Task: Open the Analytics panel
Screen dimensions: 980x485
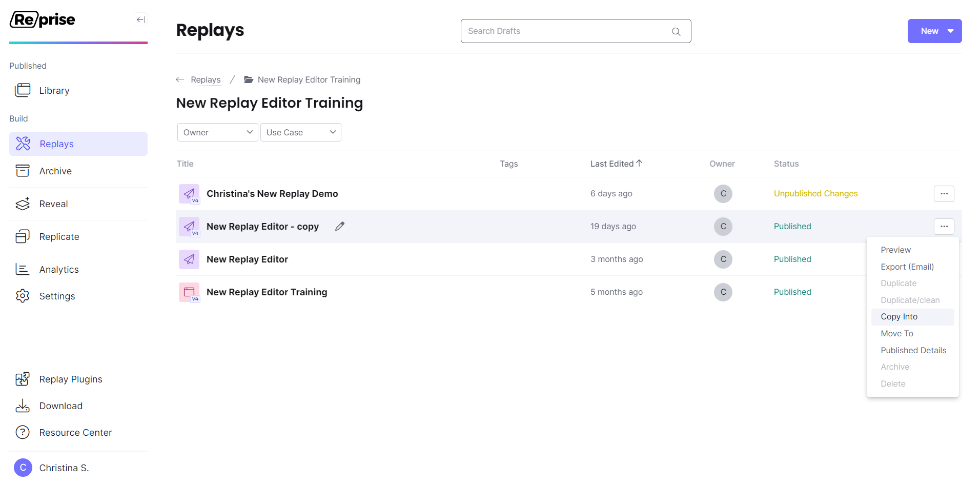Action: 59,269
